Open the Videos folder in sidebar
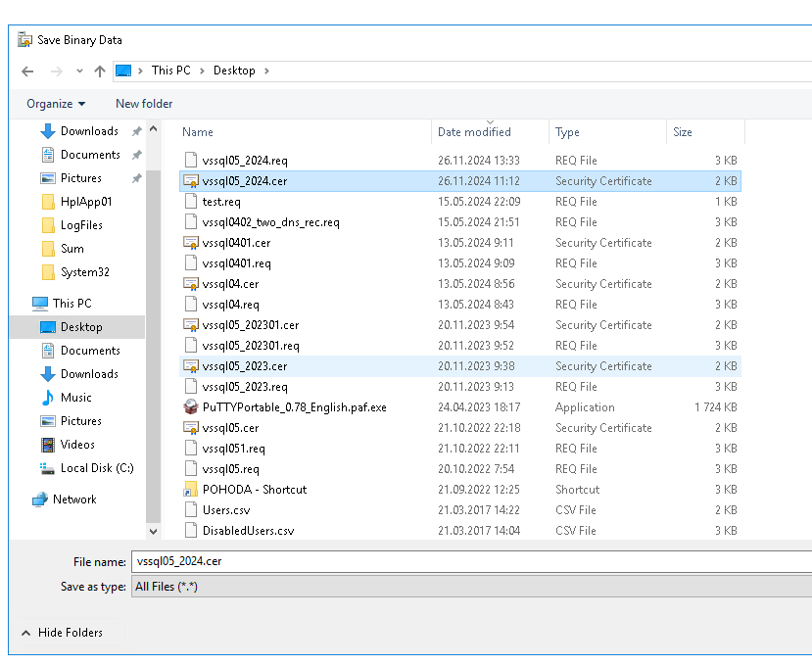The height and width of the screenshot is (666, 812). coord(77,445)
